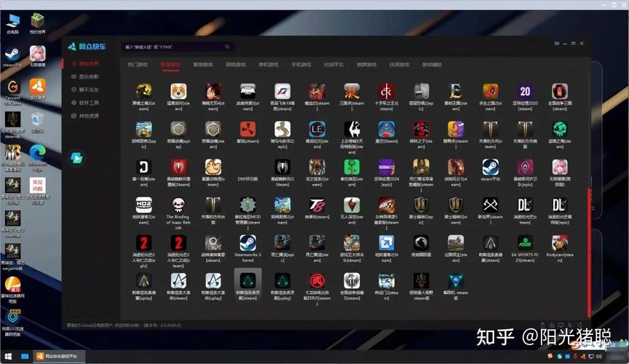Open the red Spider-Man game icon
This screenshot has height=364, width=629.
[178, 167]
